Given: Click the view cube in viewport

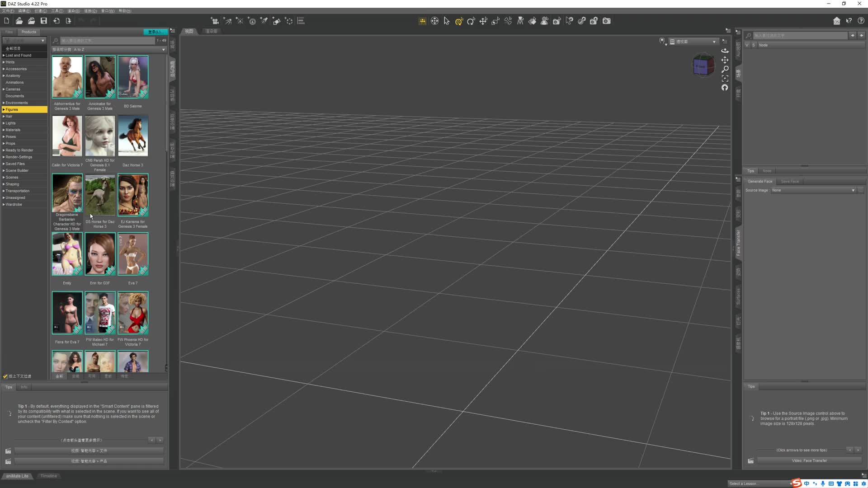Looking at the screenshot, I should coord(703,66).
